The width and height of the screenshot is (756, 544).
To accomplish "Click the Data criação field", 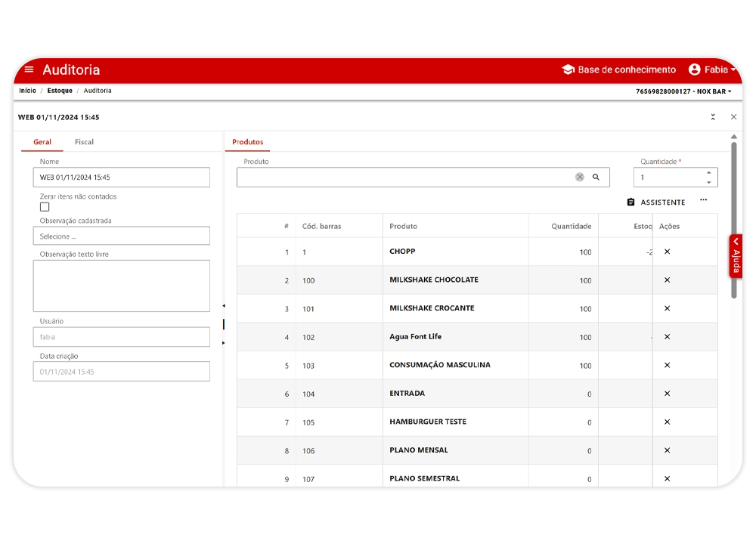I will click(x=122, y=372).
